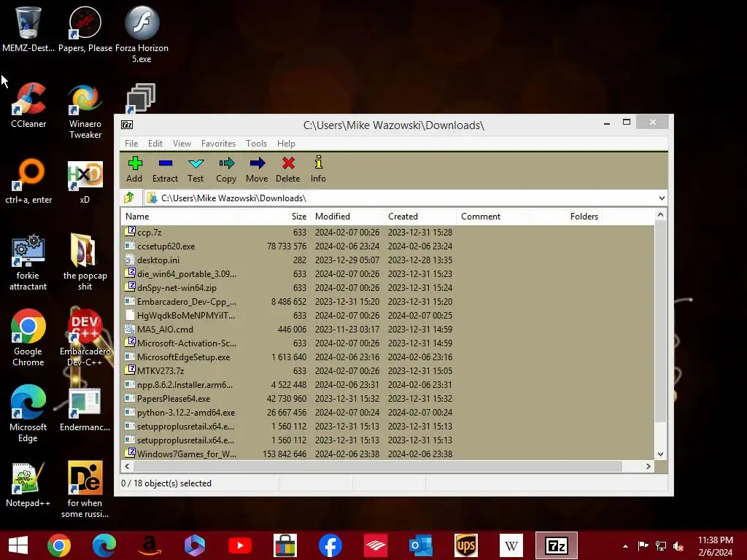747x560 pixels.
Task: Click the muted volume tray icon
Action: click(x=678, y=545)
